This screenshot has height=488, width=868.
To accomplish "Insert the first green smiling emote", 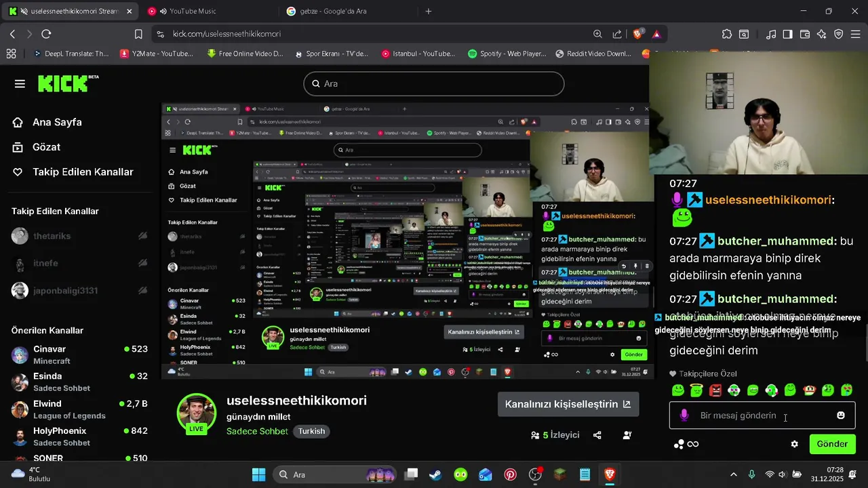I will pyautogui.click(x=677, y=390).
